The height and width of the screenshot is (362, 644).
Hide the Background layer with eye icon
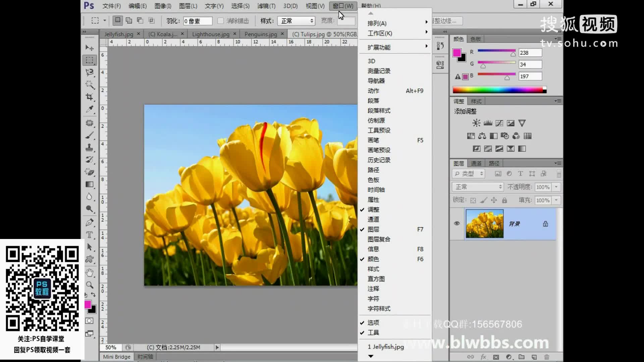[457, 224]
